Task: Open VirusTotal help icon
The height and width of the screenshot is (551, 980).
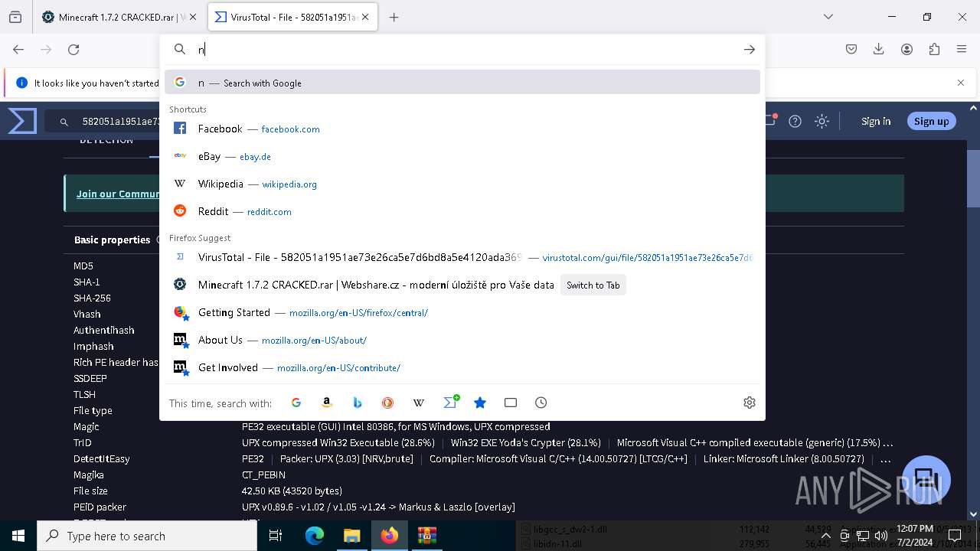Action: click(795, 121)
